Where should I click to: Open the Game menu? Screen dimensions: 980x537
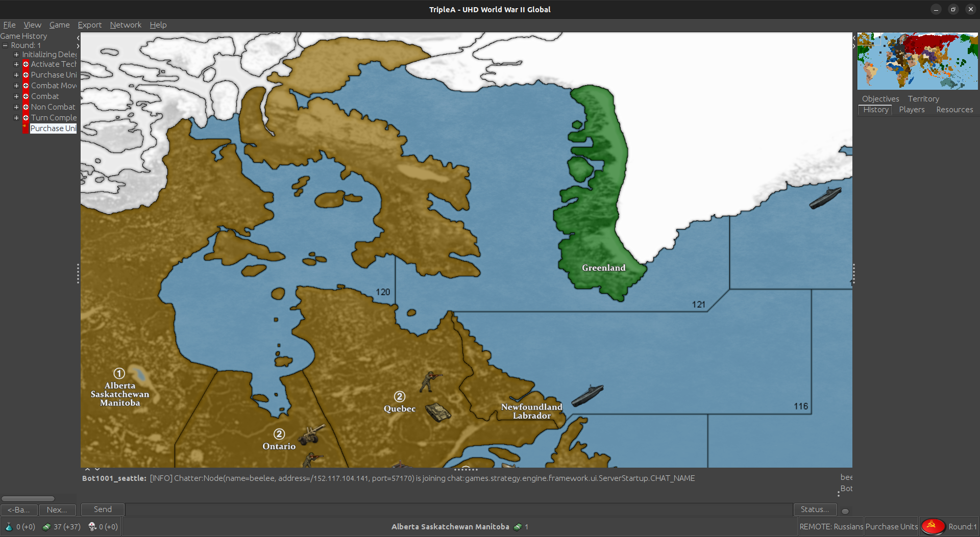coord(59,24)
